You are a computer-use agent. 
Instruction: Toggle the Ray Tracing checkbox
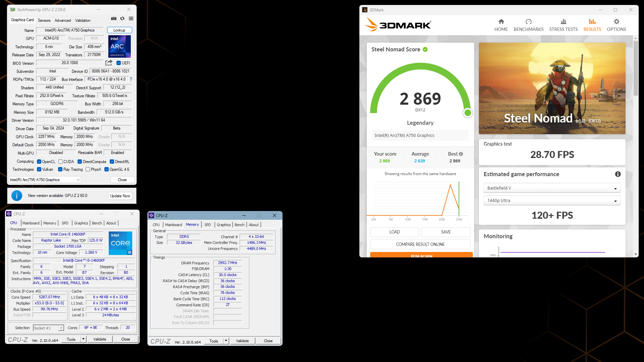[x=60, y=169]
